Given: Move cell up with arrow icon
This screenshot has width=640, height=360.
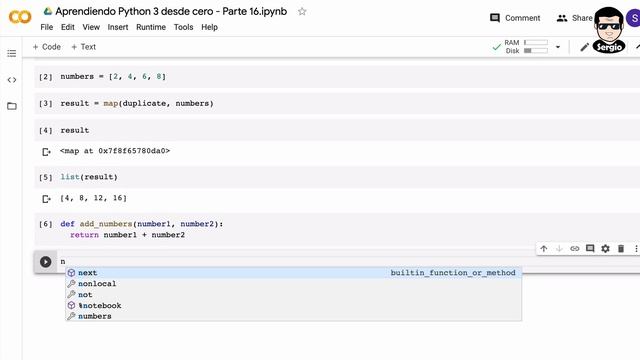Looking at the screenshot, I should (x=544, y=249).
